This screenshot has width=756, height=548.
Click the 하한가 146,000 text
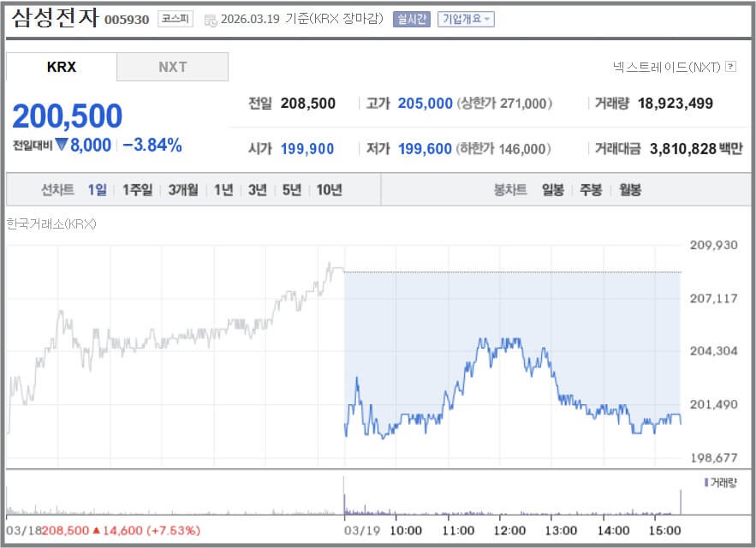click(503, 149)
